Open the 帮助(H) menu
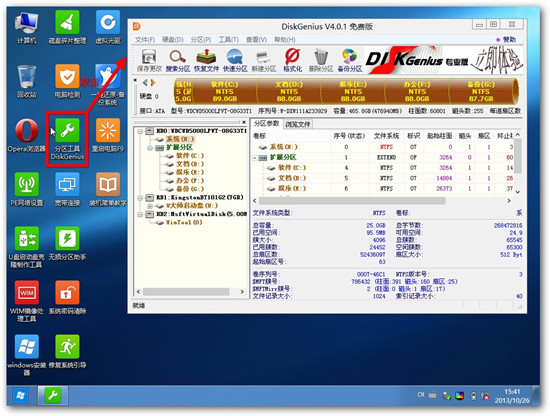This screenshot has height=416, width=550. click(x=284, y=40)
